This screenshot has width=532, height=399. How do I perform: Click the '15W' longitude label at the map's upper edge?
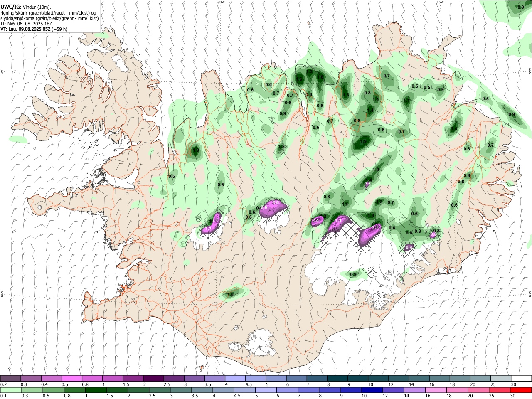[x=440, y=2]
